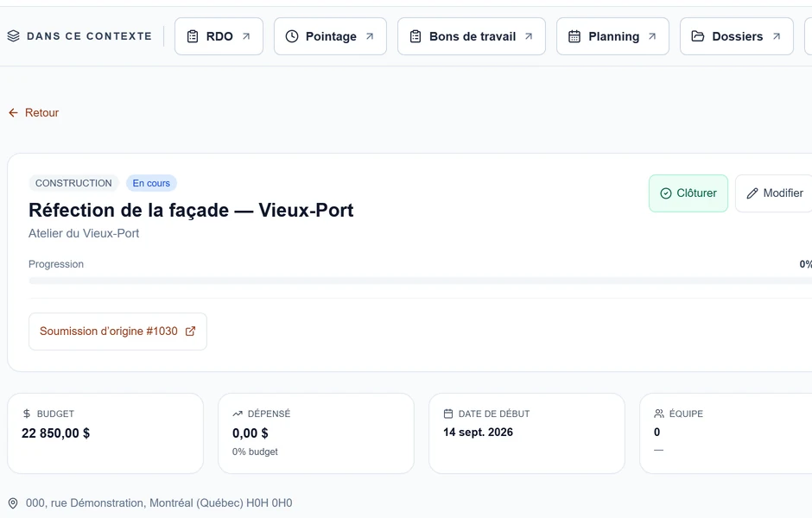Image resolution: width=812 pixels, height=518 pixels.
Task: Click the back arrow beside Retour
Action: [14, 113]
